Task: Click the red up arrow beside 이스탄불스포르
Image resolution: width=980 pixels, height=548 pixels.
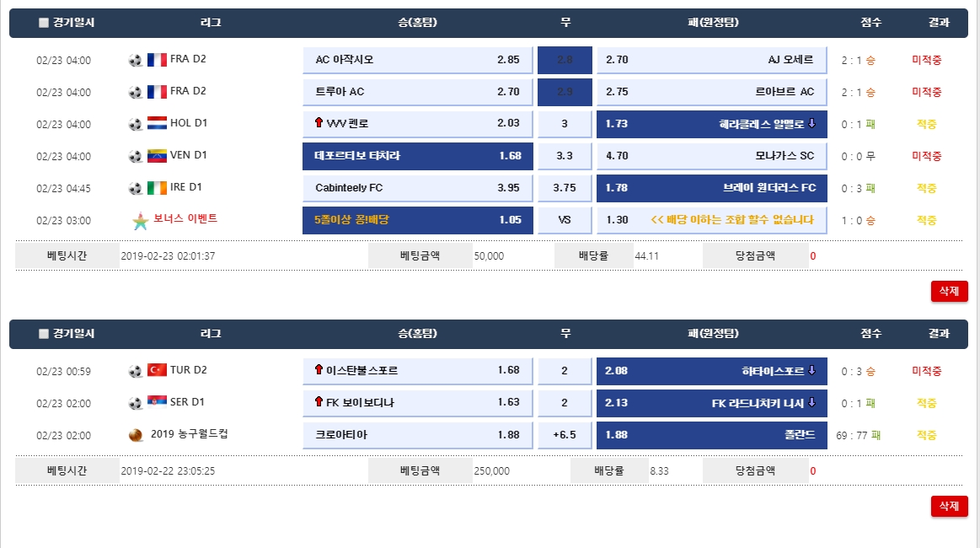Action: [319, 370]
